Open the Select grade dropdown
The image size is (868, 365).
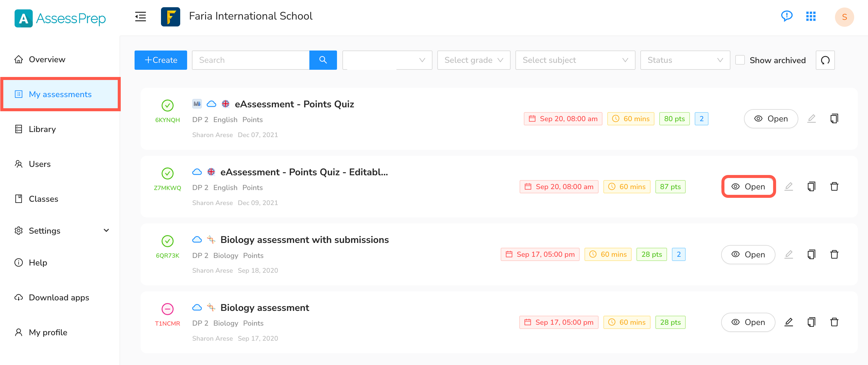pos(473,60)
